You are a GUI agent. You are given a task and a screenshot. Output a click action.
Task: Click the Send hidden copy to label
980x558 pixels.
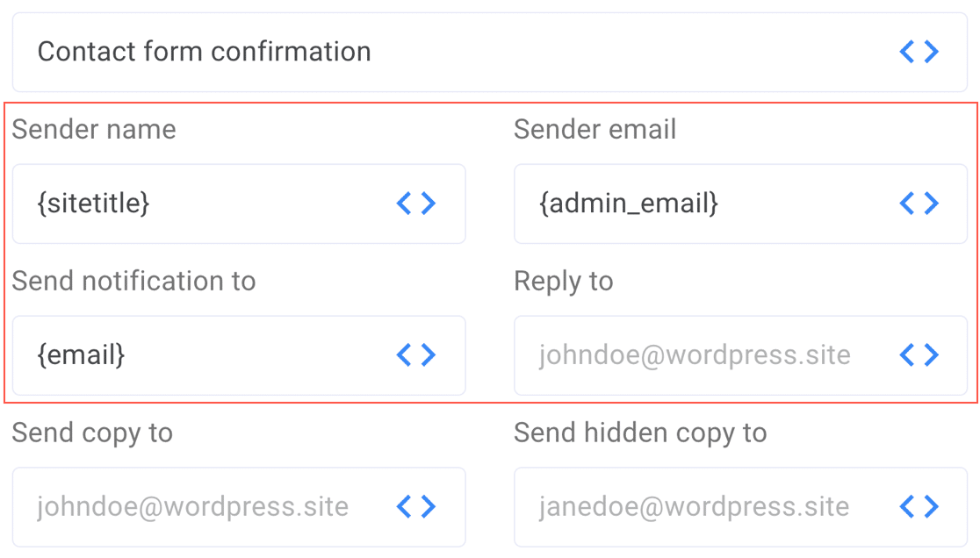(x=640, y=433)
